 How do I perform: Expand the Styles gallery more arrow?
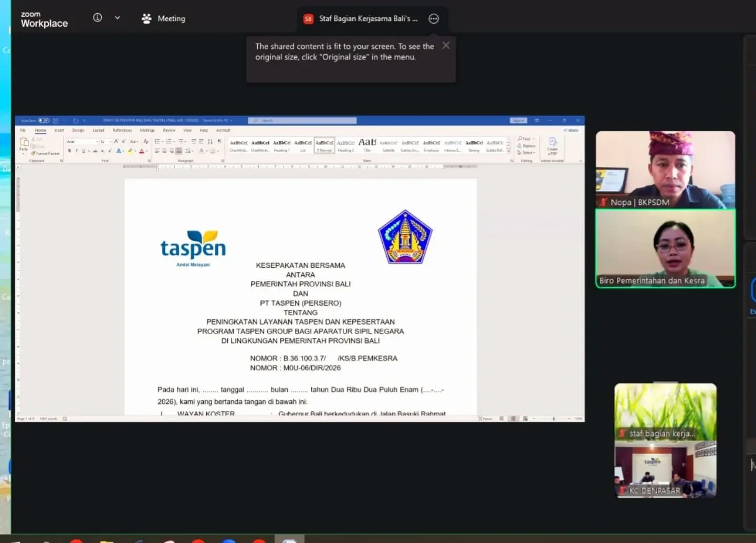click(x=508, y=151)
